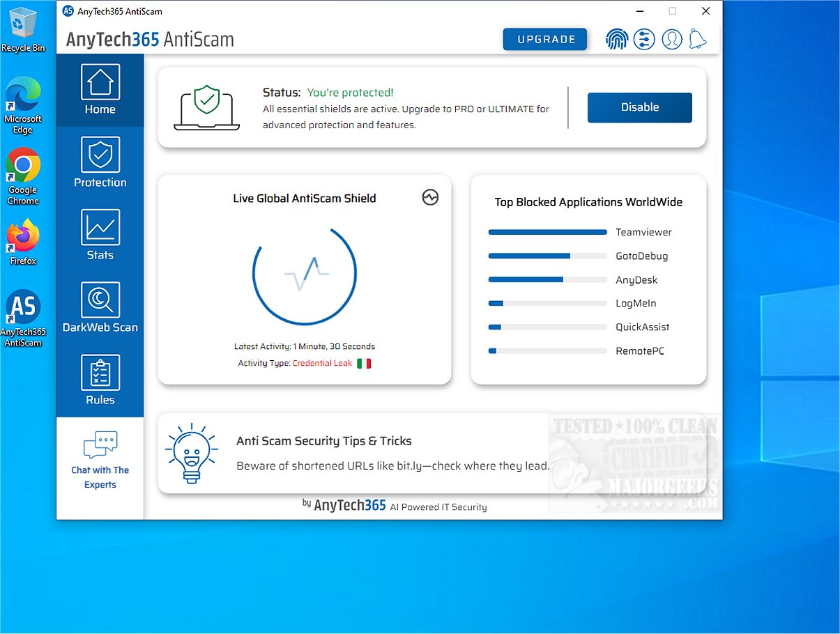
Task: Open the DarkWeb Scan panel
Action: click(100, 307)
